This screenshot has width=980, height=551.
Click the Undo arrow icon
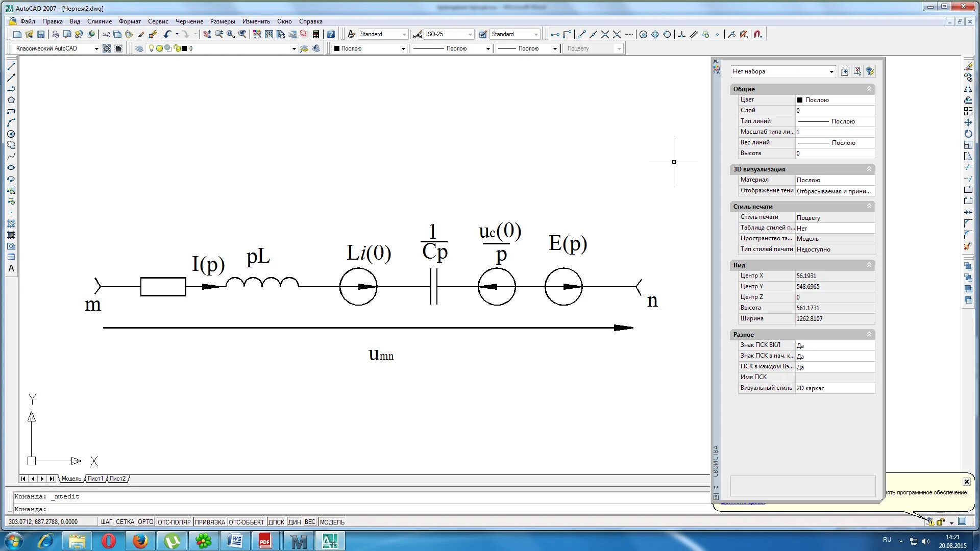click(167, 34)
